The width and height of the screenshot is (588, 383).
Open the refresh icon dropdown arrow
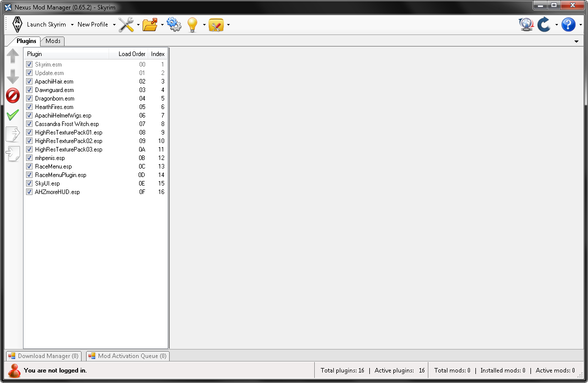556,24
